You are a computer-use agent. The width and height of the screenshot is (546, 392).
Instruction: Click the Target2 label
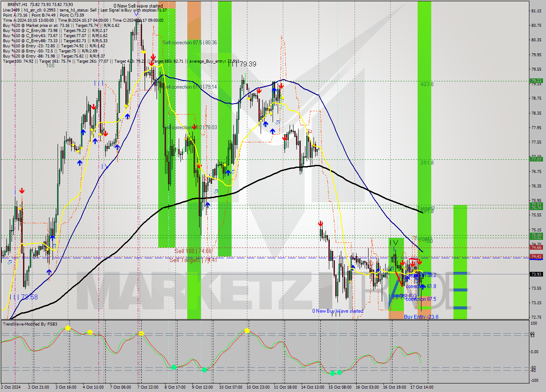[426, 208]
